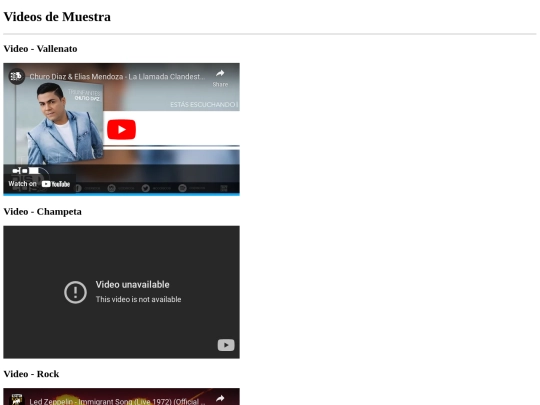This screenshot has height=405, width=540.
Task: Click 'Video unavailable' message text
Action: tap(133, 284)
